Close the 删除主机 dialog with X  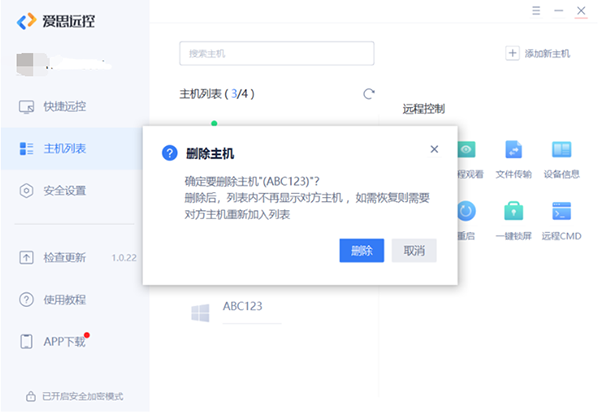pyautogui.click(x=434, y=149)
